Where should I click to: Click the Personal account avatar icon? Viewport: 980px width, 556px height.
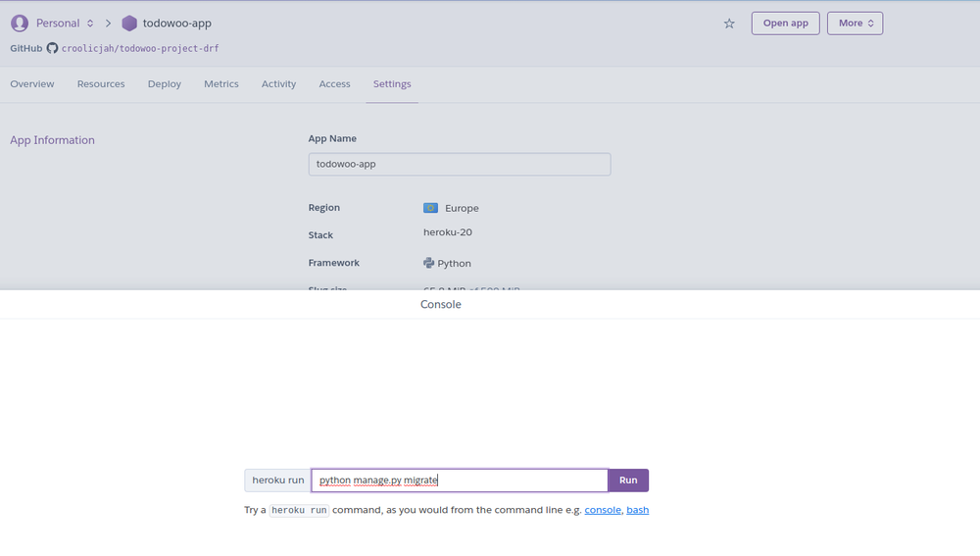20,24
